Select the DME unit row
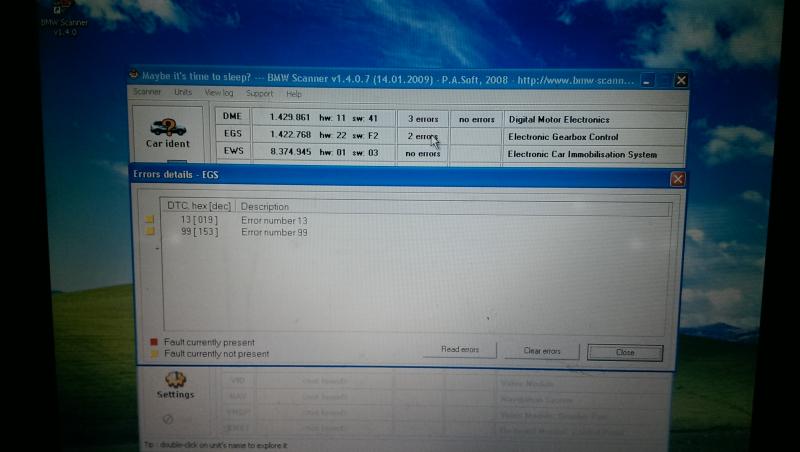Viewport: 800px width, 452px height. [x=229, y=119]
